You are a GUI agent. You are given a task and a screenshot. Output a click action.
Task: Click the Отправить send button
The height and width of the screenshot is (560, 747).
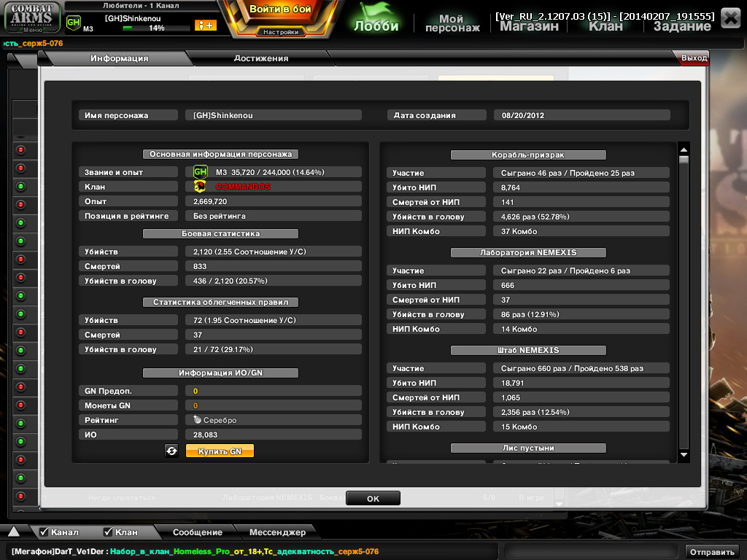[x=712, y=552]
